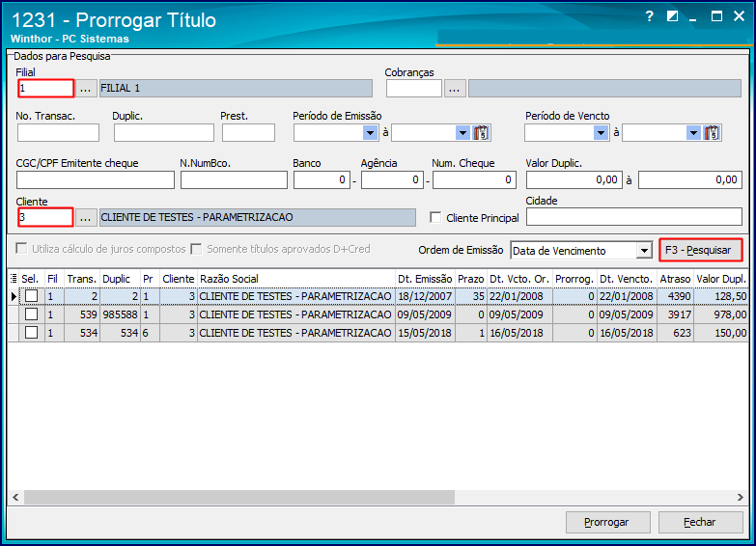Click CGC/CPF Emitente cheque field
756x546 pixels.
96,180
